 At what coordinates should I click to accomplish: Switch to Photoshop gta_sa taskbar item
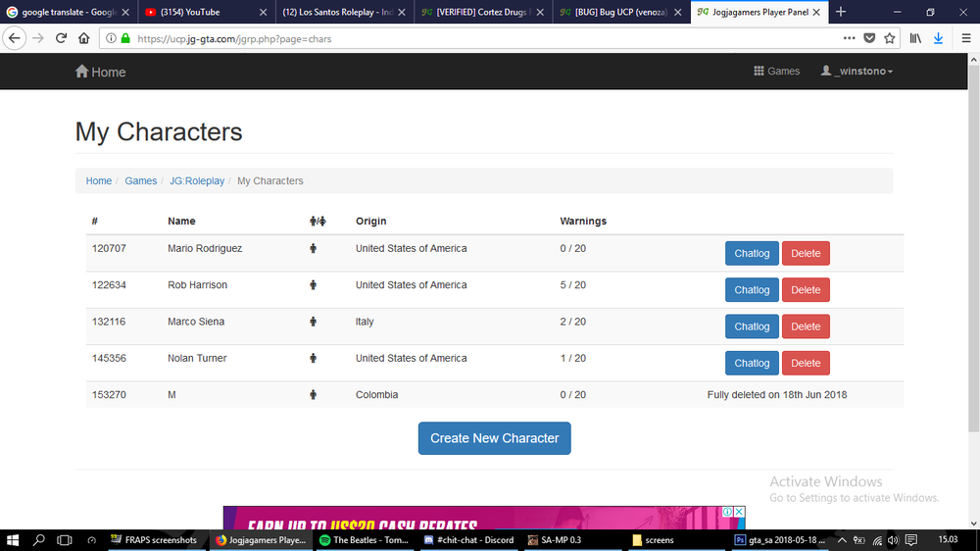782,540
